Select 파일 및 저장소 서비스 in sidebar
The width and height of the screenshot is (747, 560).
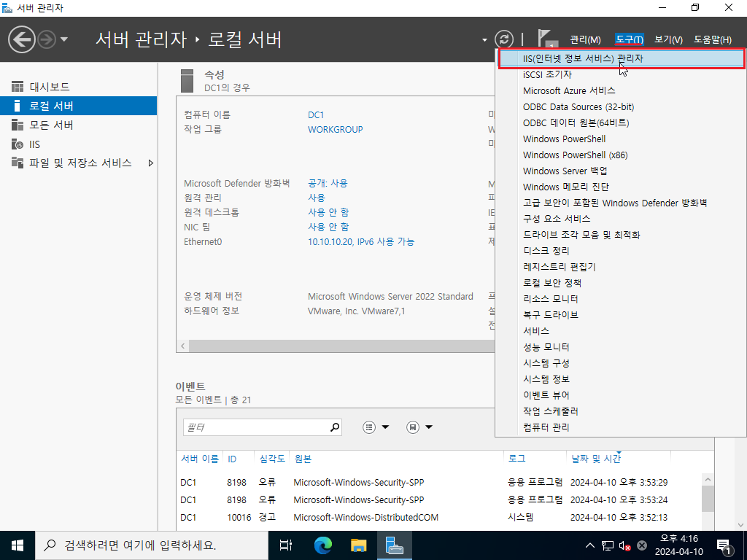78,163
